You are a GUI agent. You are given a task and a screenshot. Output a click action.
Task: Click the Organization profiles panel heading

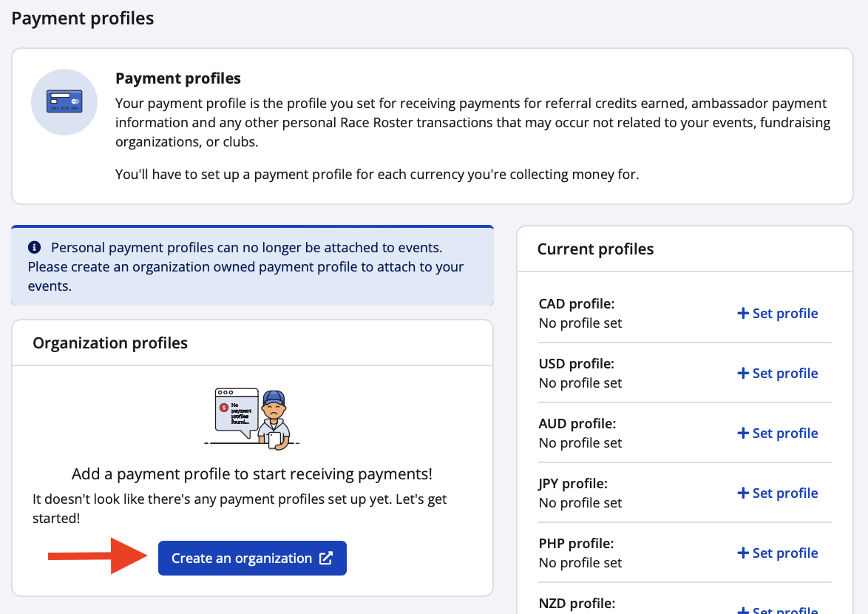(110, 343)
